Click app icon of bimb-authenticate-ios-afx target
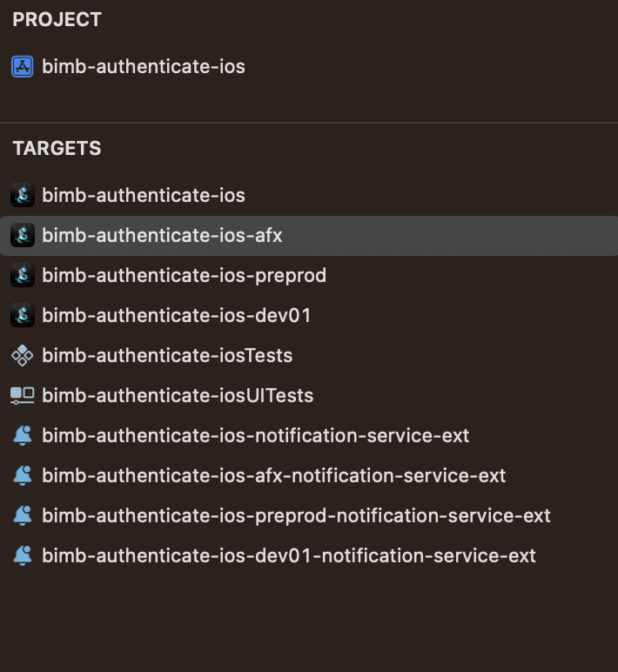Viewport: 618px width, 672px height. (23, 235)
